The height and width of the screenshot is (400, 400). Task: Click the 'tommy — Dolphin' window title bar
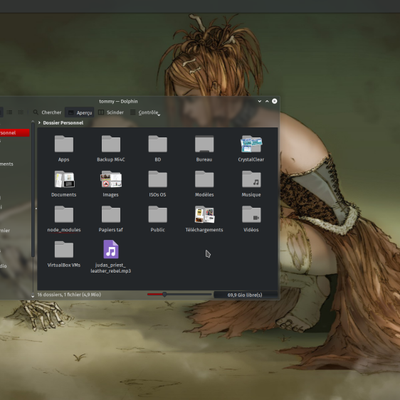point(118,101)
